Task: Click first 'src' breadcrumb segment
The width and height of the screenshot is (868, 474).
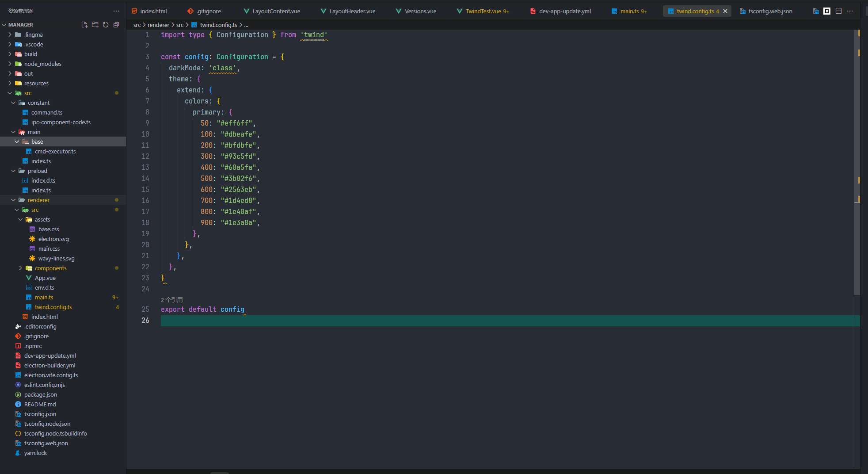Action: 137,25
